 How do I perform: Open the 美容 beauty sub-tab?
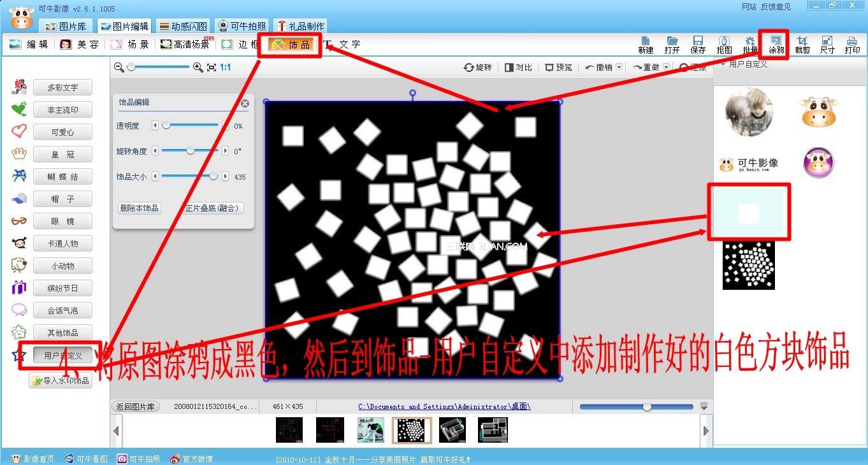(80, 45)
